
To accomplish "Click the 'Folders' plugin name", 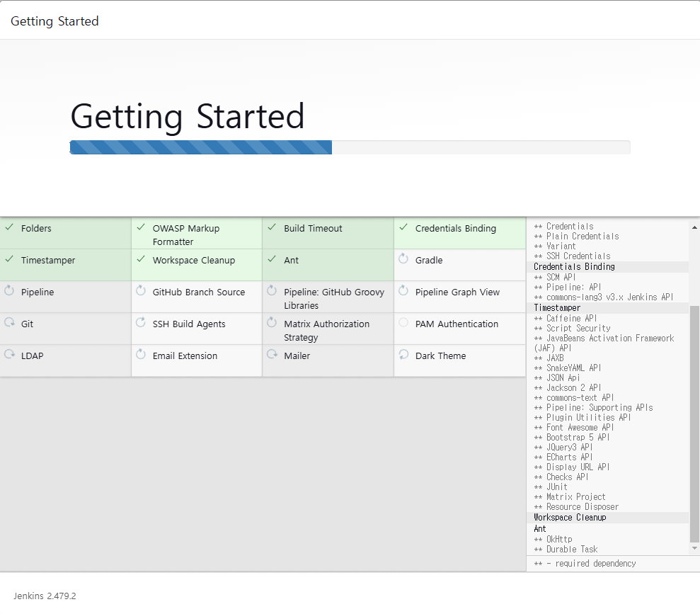I will tap(36, 228).
